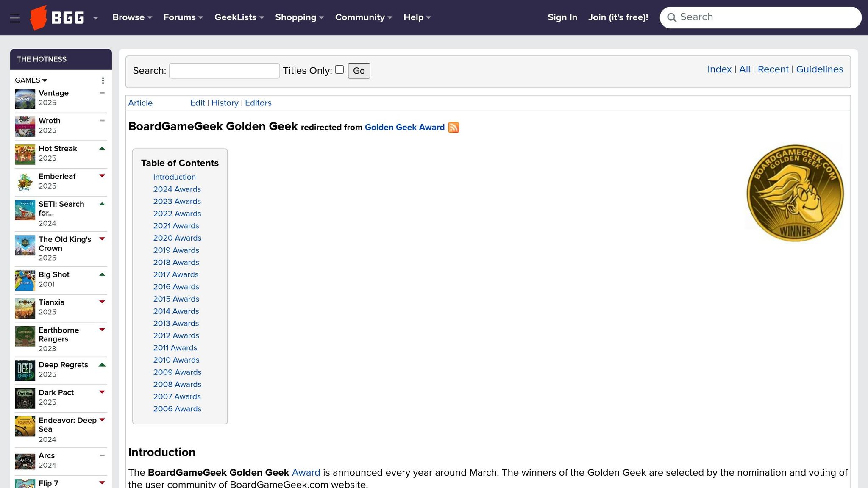The height and width of the screenshot is (488, 868).
Task: Click the Dark Pact red down-trend arrow
Action: click(102, 392)
